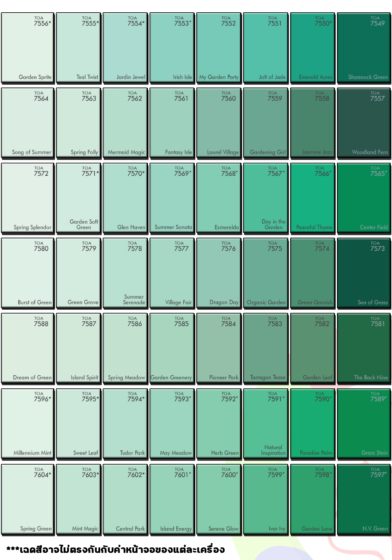Choose the Tarragon Tease 7583 color

click(266, 348)
